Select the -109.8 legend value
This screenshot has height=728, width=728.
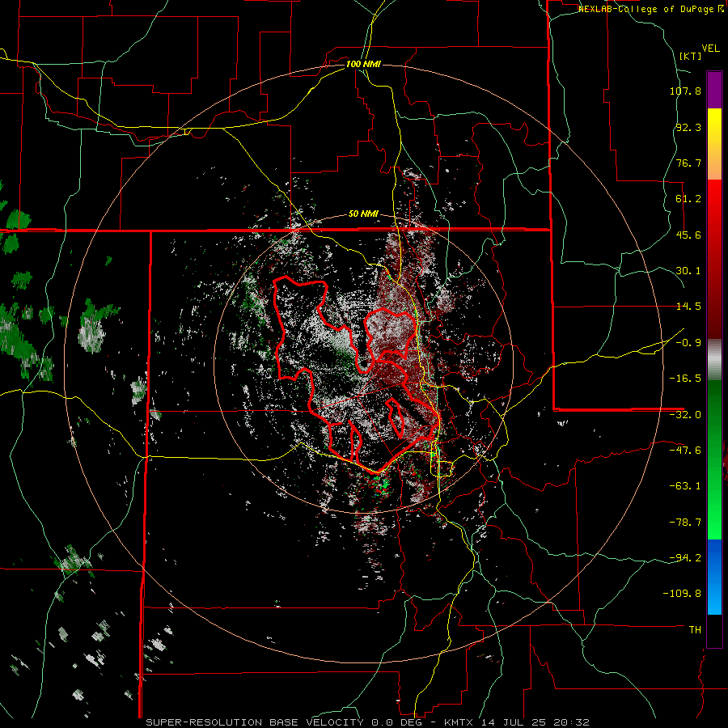[682, 594]
